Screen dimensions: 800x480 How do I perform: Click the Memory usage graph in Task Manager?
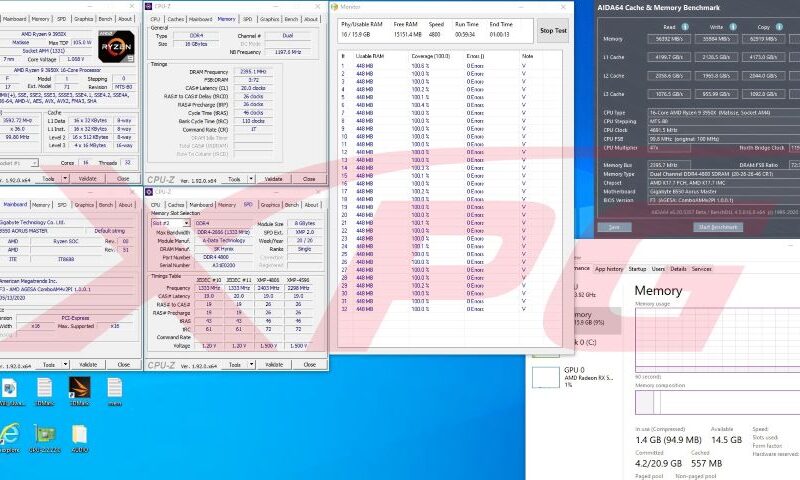click(x=717, y=340)
